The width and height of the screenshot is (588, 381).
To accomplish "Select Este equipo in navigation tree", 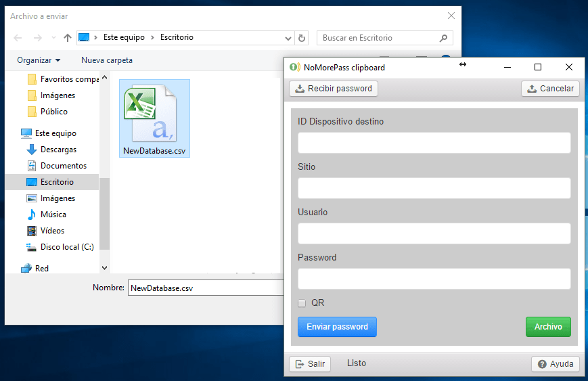I will [x=49, y=133].
